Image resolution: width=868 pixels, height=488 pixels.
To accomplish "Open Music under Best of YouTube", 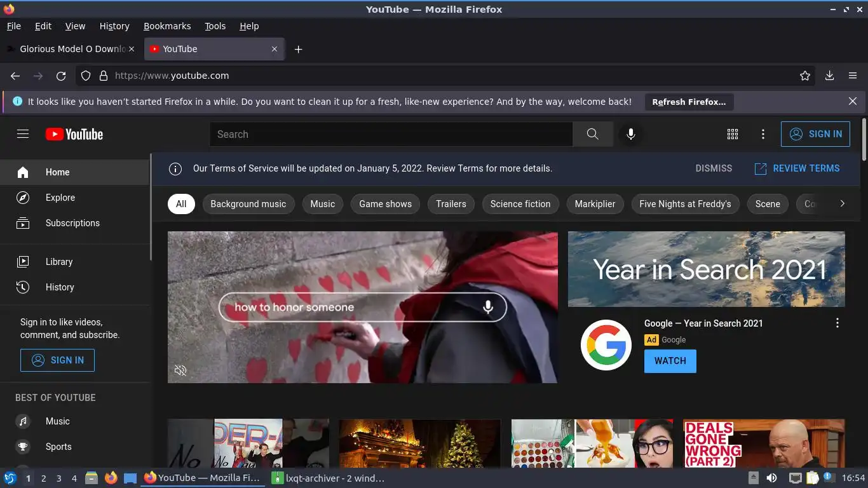I will (76, 421).
